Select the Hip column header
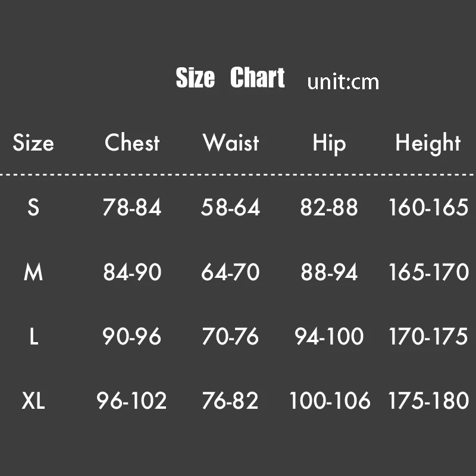 point(329,145)
